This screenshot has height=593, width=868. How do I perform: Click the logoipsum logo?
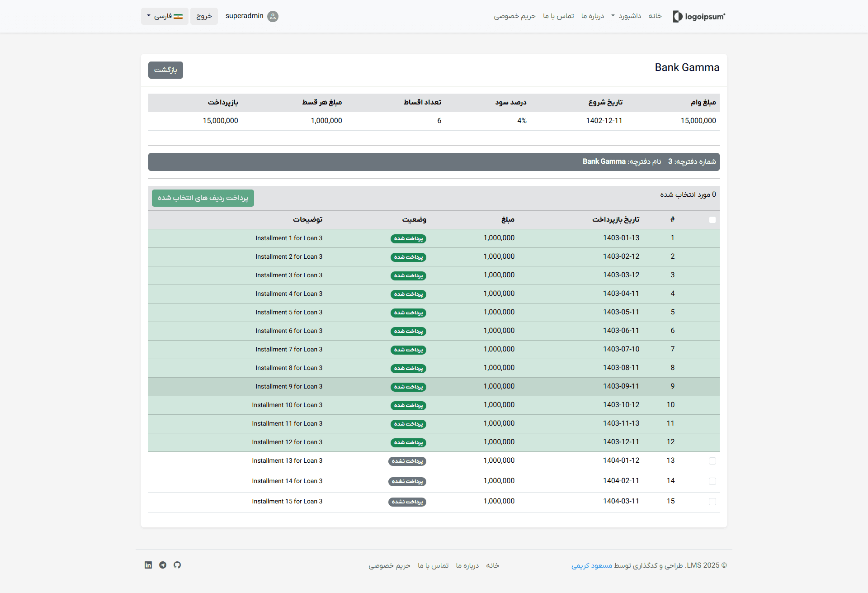[x=699, y=16]
